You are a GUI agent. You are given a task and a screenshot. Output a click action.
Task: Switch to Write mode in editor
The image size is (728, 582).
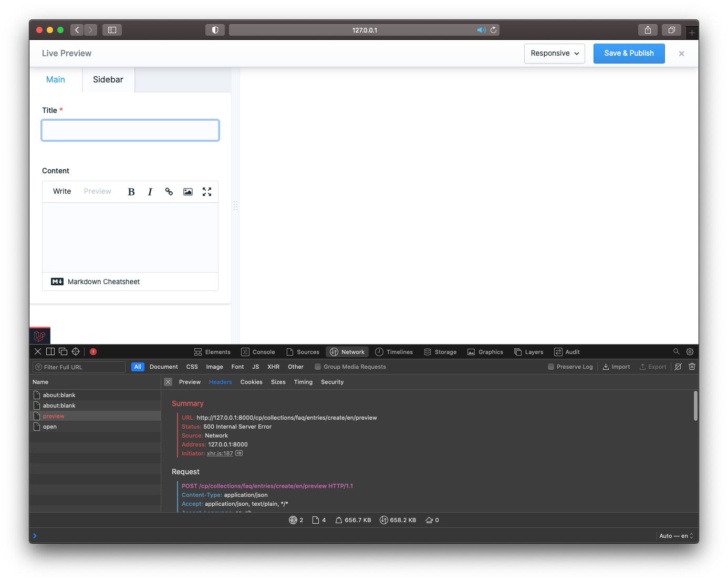tap(62, 191)
